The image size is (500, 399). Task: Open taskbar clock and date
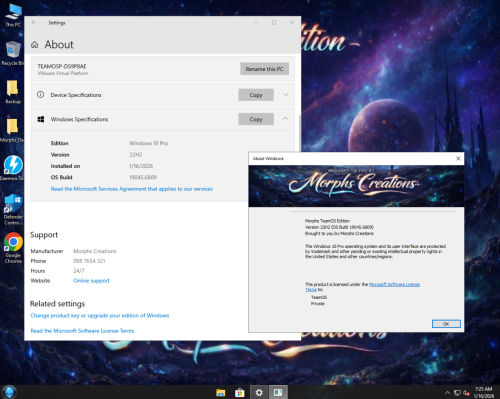click(484, 392)
